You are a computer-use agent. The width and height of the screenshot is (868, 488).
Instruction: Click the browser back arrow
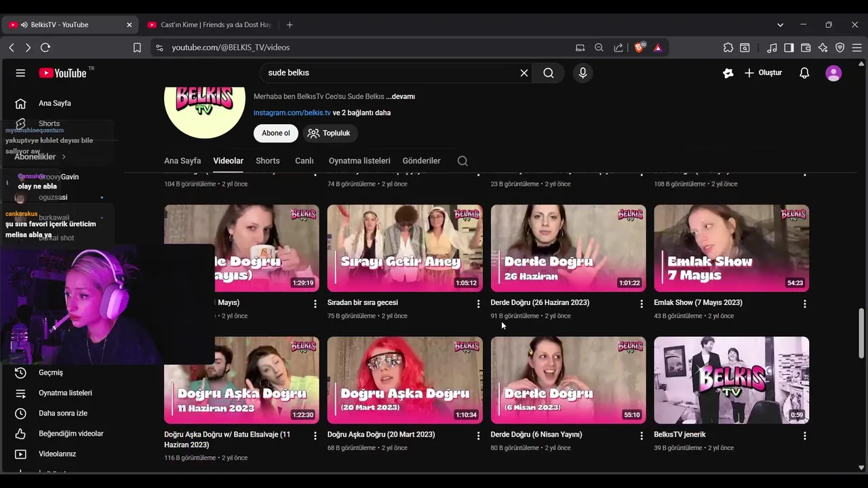tap(12, 47)
